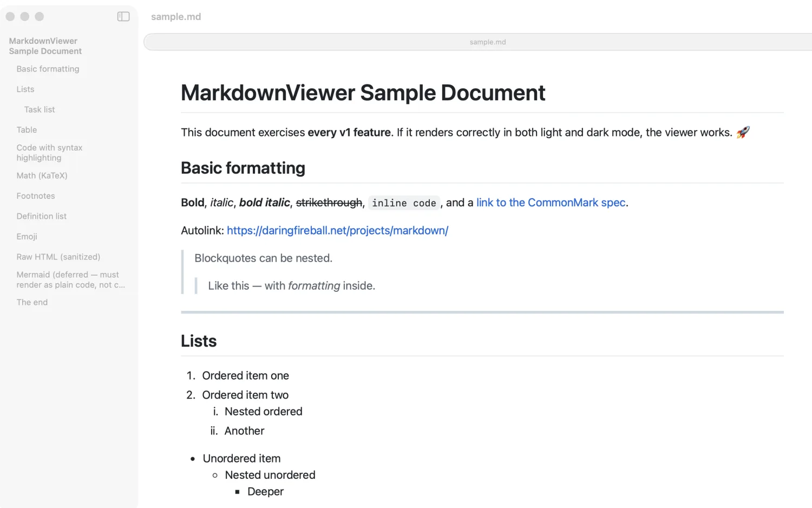Click the nested quote 'Like this' line
This screenshot has height=508, width=812.
tap(292, 286)
